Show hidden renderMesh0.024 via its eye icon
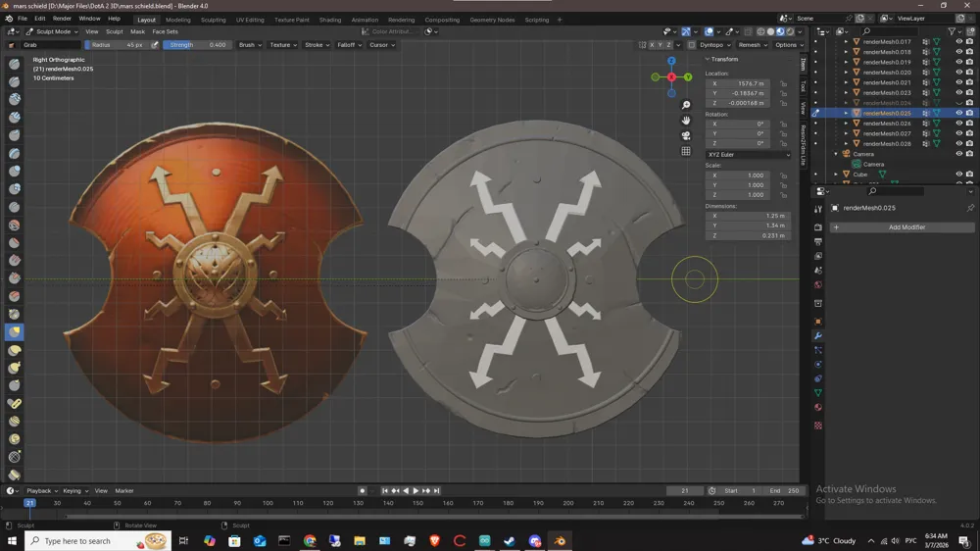This screenshot has width=980, height=551. click(x=958, y=103)
